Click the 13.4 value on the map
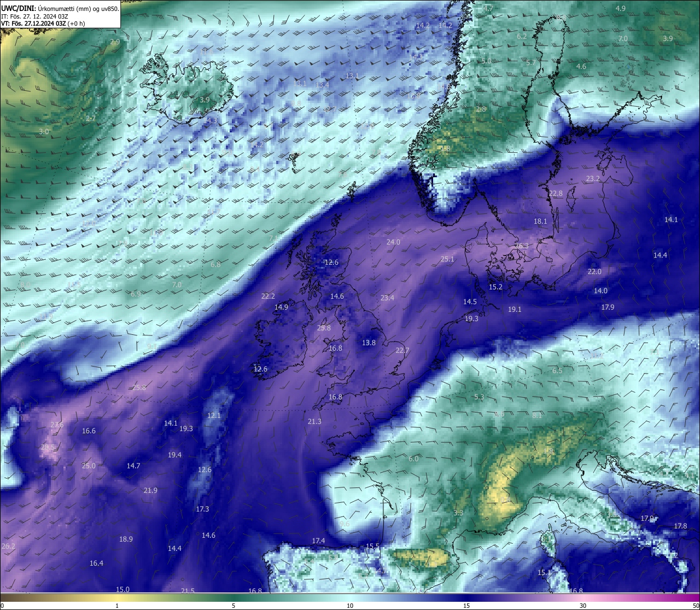The width and height of the screenshot is (700, 610). [322, 85]
